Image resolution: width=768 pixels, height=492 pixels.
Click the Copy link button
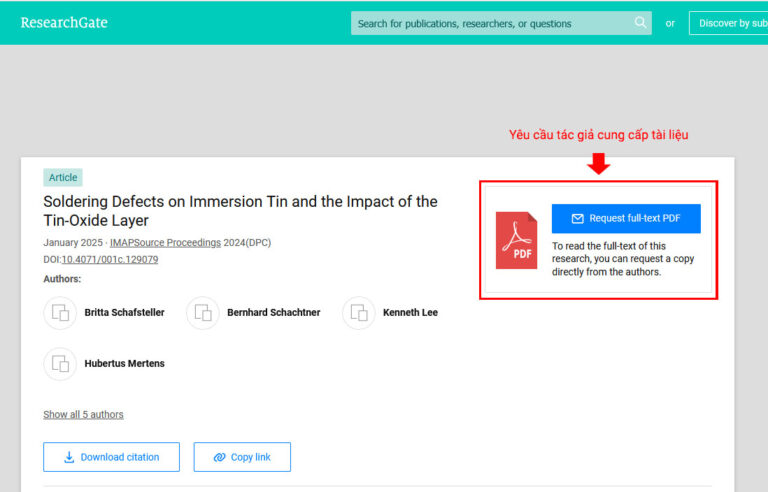[242, 457]
